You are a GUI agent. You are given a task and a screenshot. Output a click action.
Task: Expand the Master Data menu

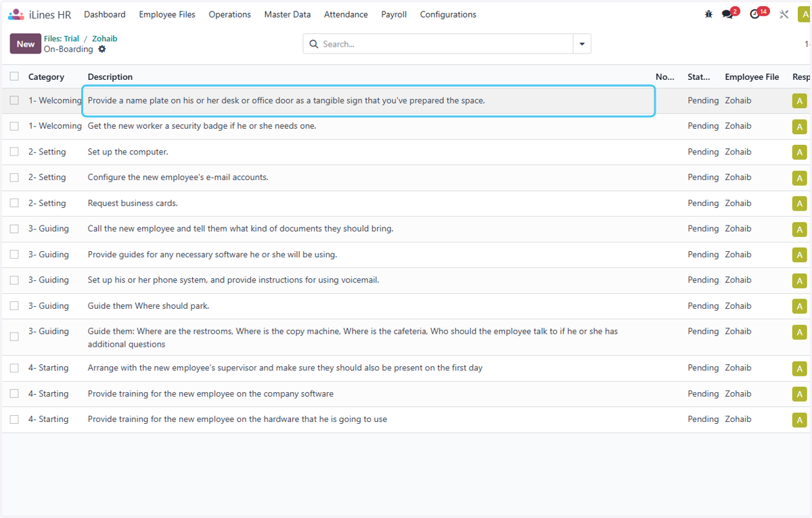(x=288, y=14)
